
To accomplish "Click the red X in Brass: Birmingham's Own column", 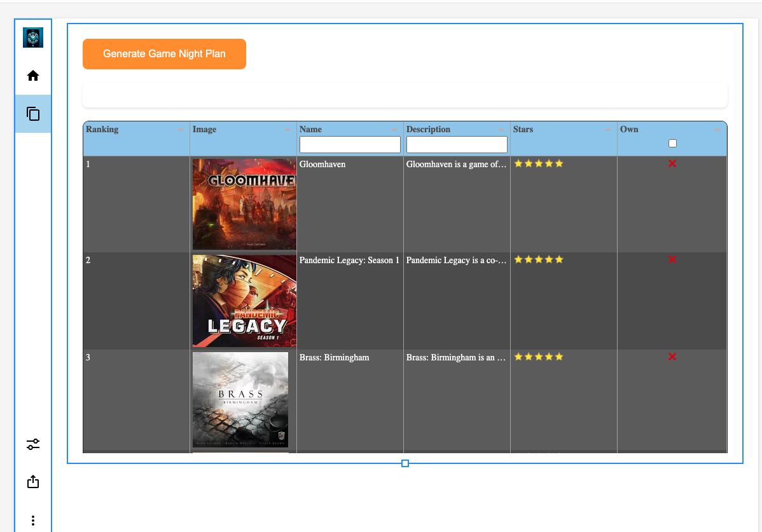I will tap(672, 357).
